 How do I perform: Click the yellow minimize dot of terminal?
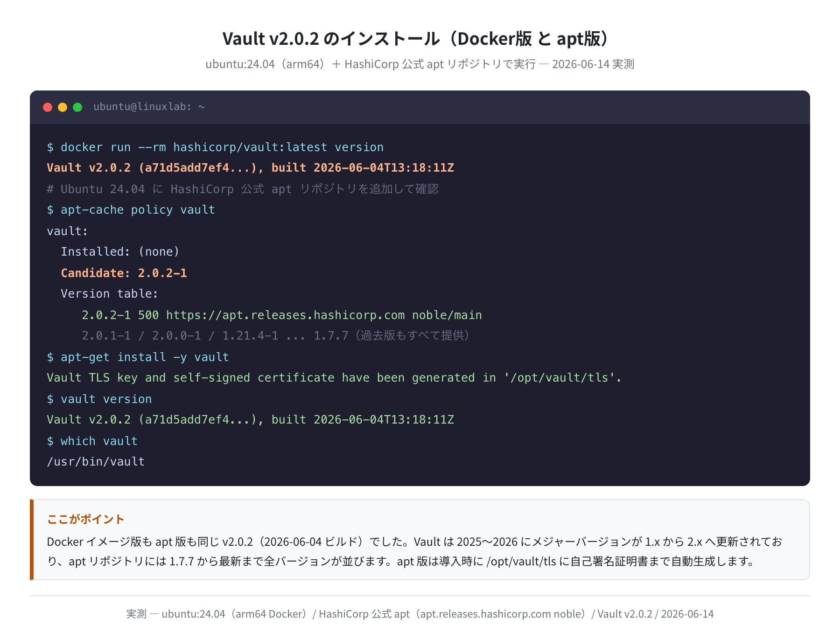coord(63,107)
